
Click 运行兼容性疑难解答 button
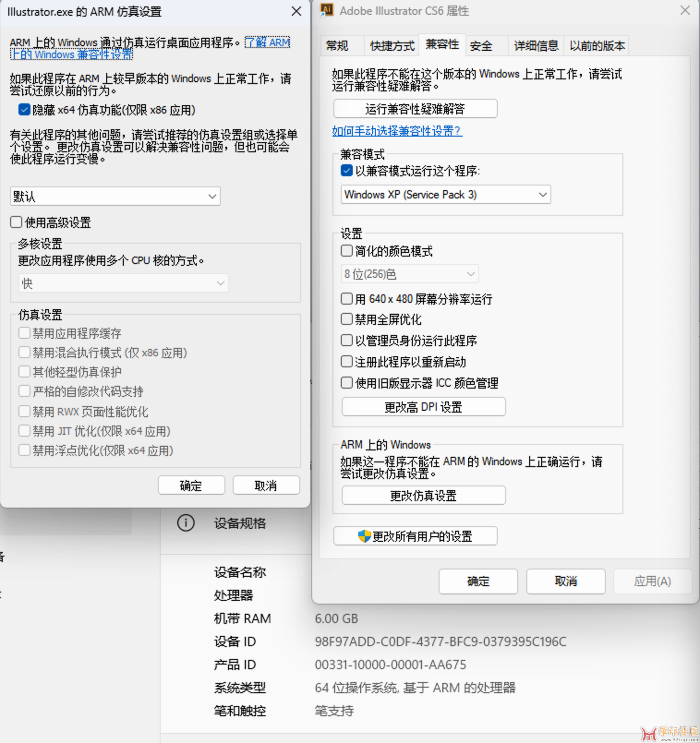coord(415,109)
